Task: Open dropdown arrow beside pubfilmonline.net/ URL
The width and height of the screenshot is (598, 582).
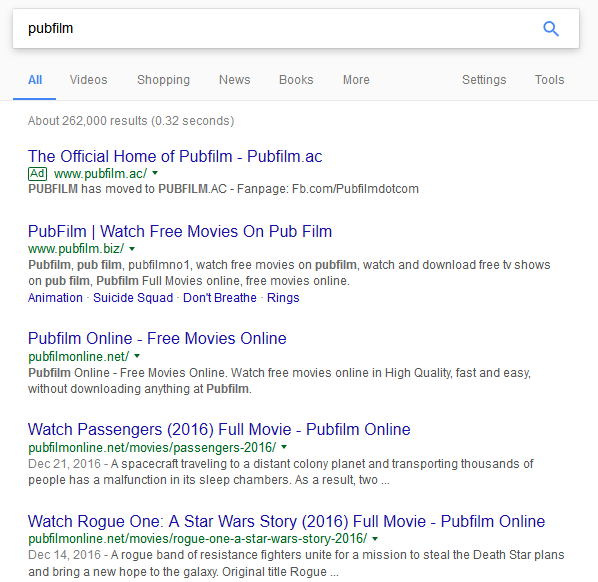Action: 137,356
